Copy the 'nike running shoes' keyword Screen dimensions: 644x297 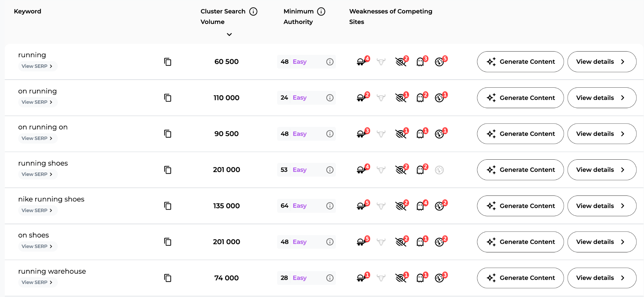coord(168,206)
